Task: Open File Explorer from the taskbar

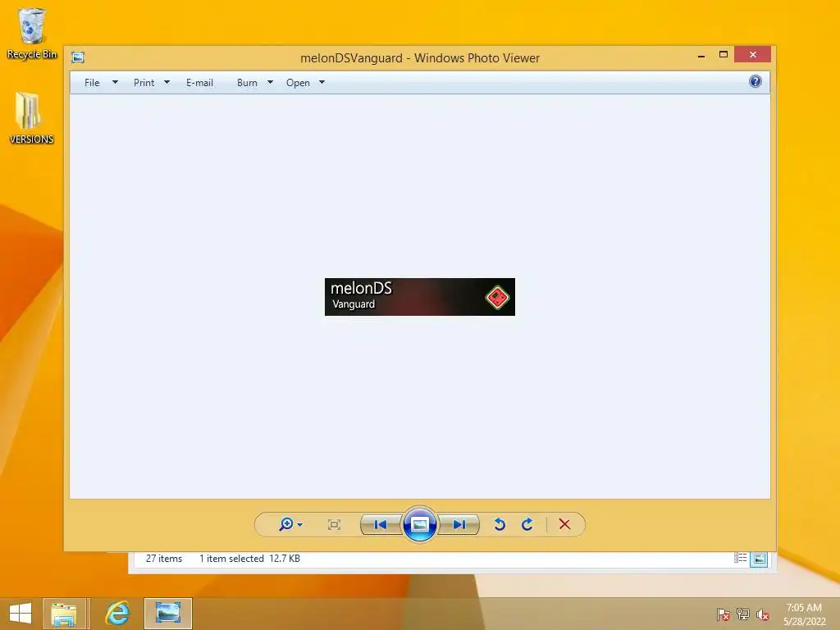Action: [x=64, y=614]
